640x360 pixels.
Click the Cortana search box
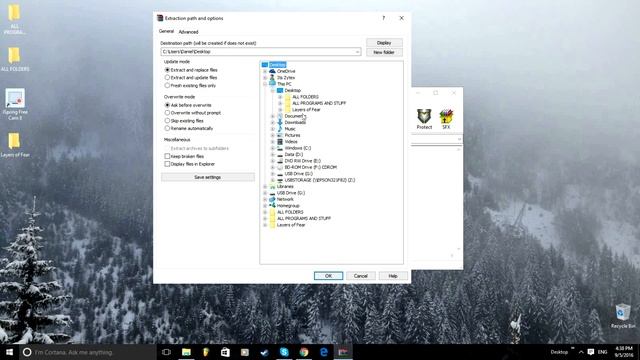tap(88, 352)
